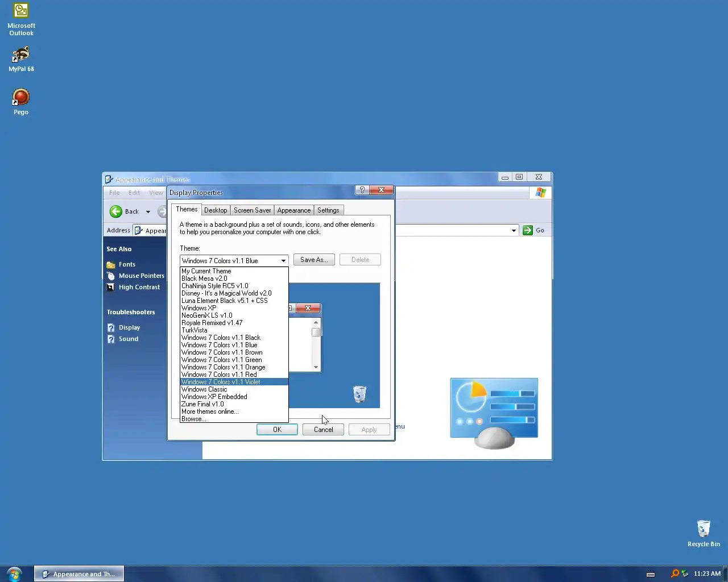Click the Fonts folder icon in See Also
This screenshot has height=582, width=728.
click(x=111, y=265)
